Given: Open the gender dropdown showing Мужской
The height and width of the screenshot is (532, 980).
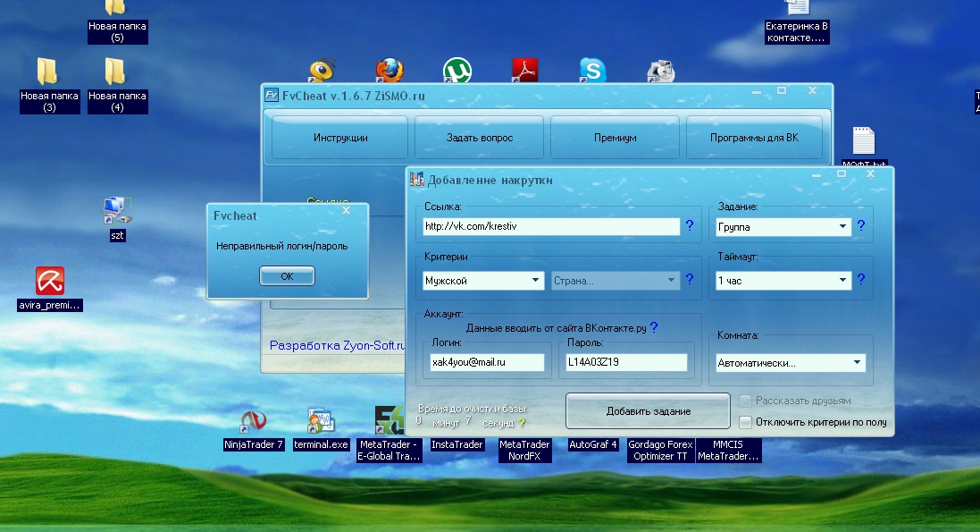Looking at the screenshot, I should (x=482, y=281).
